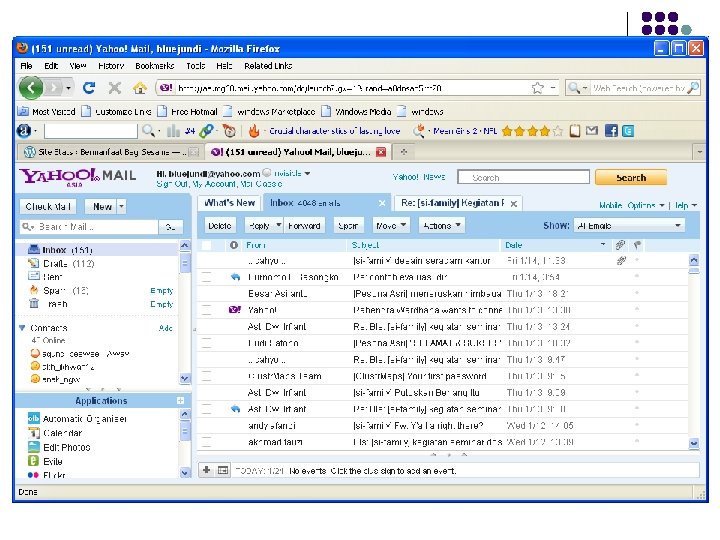Click the folder list scroll up arrow

click(x=185, y=245)
